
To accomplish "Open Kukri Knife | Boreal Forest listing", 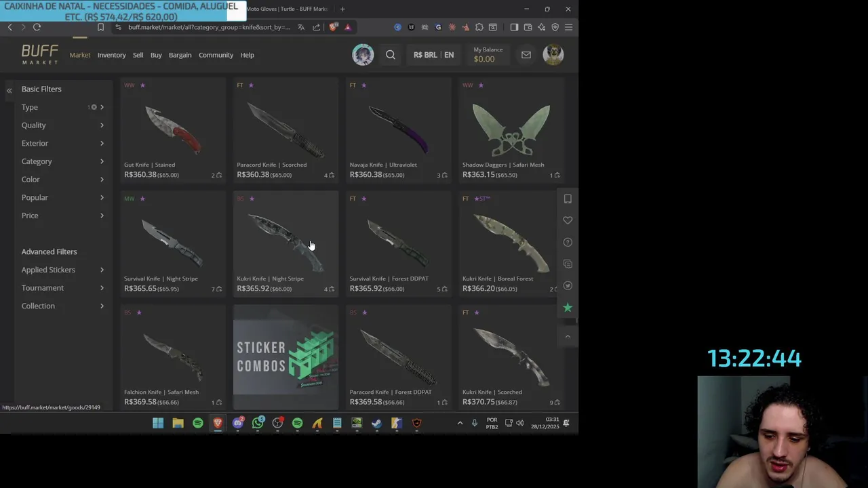I will pos(511,243).
